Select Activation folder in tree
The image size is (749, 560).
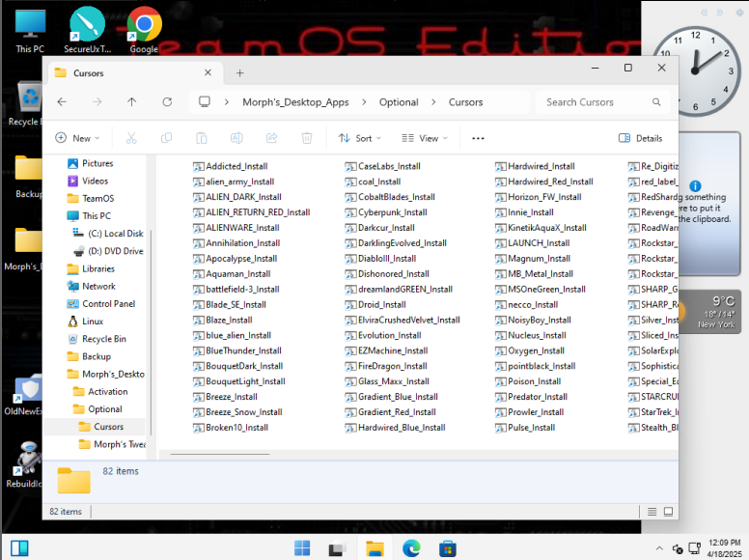click(100, 391)
